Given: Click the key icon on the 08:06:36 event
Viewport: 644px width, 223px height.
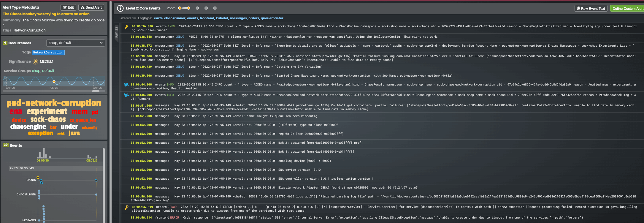Looking at the screenshot, I should [x=127, y=27].
